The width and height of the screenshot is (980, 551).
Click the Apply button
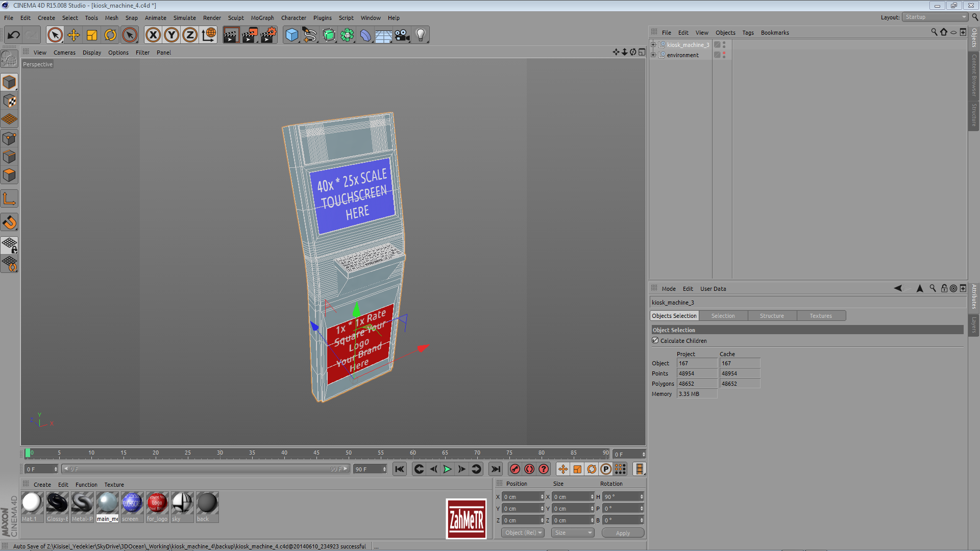tap(623, 533)
